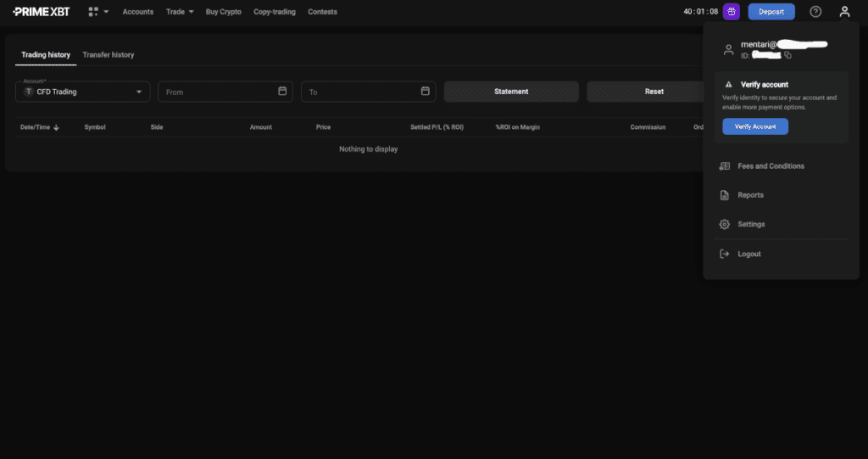The width and height of the screenshot is (868, 459).
Task: Open Fees and Conditions menu entry
Action: [x=771, y=166]
